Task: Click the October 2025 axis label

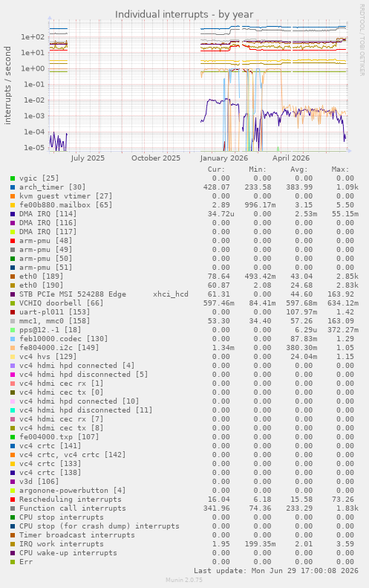Action: pyautogui.click(x=156, y=158)
